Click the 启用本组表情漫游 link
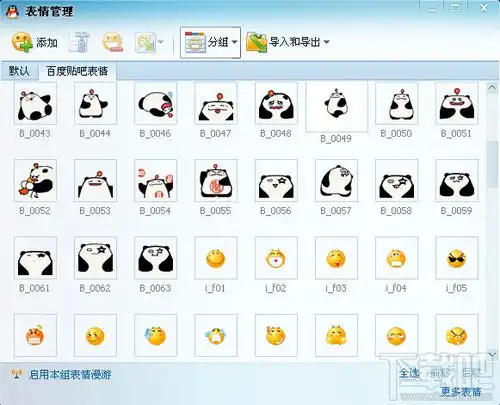The width and height of the screenshot is (500, 405). [x=70, y=374]
